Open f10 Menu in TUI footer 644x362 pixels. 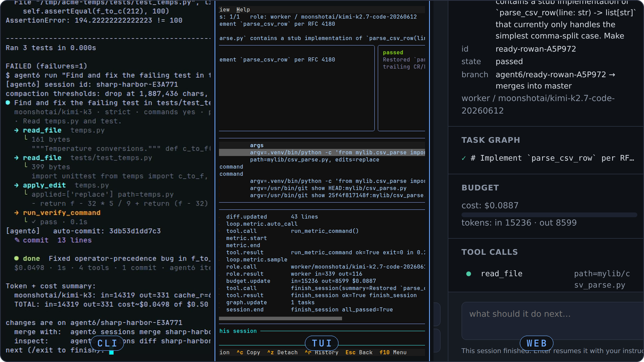click(393, 352)
